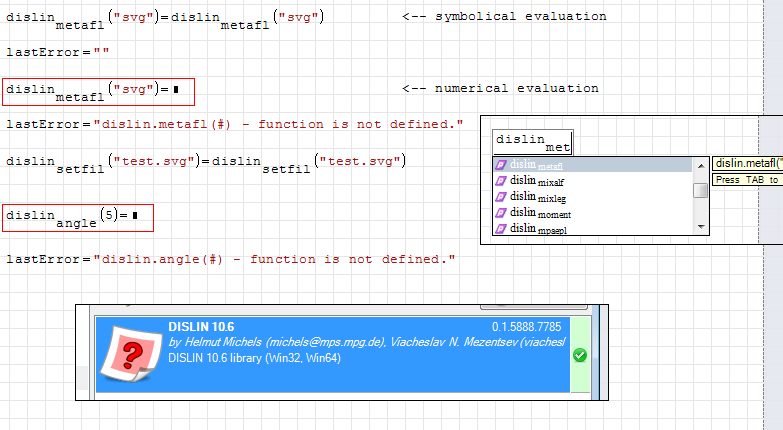Select the DISLIN 10.6 plugin entry title
Viewport: 783px width, 430px height.
(x=200, y=326)
